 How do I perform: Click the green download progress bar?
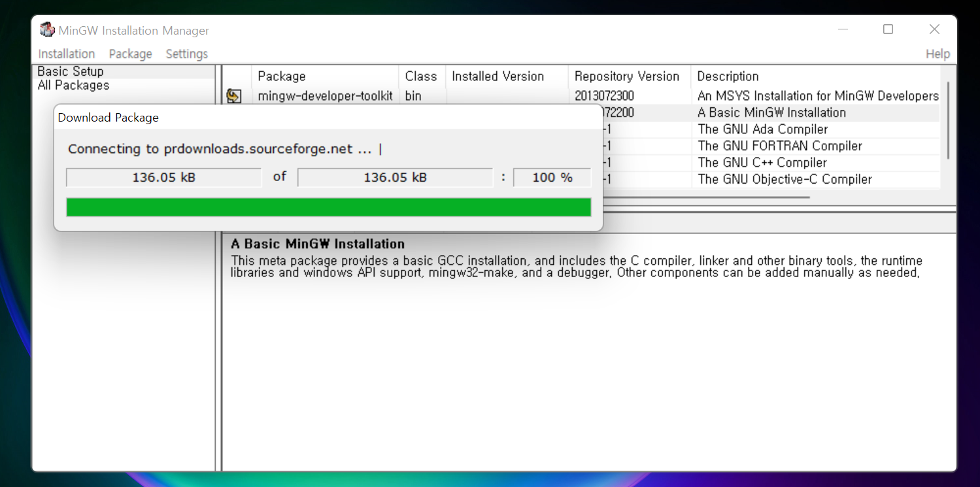click(x=329, y=207)
